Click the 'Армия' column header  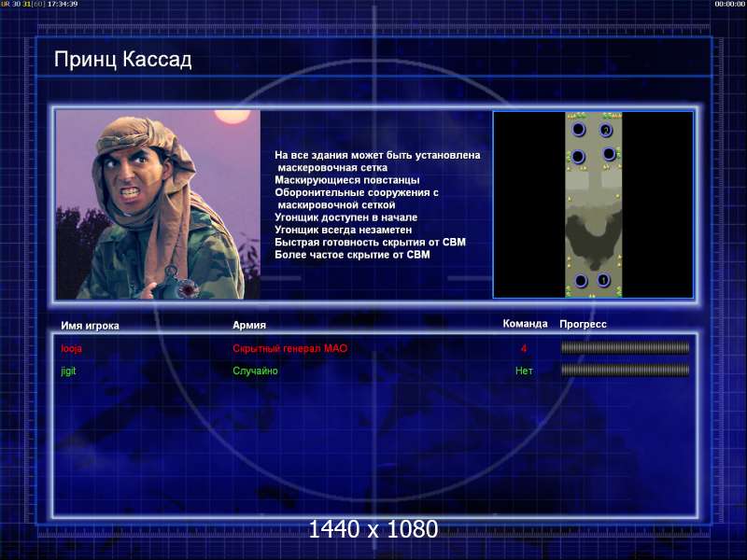[249, 325]
